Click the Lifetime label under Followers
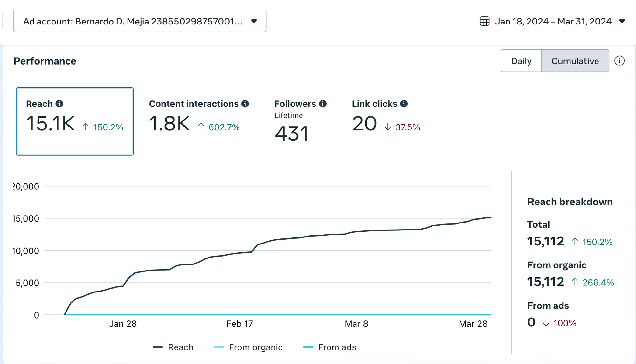636x364 pixels. click(289, 115)
